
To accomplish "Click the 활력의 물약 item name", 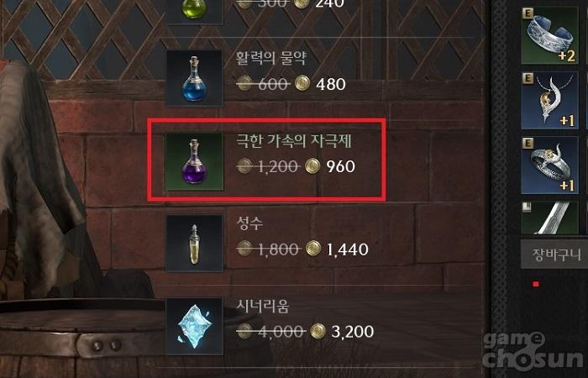I will [x=271, y=59].
